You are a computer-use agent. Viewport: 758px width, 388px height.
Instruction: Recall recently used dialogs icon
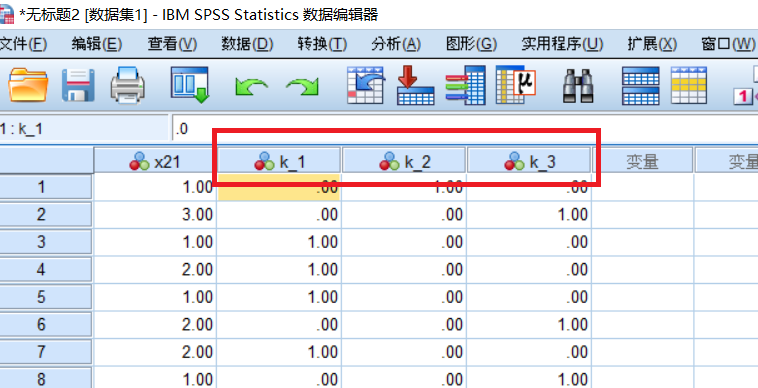click(x=190, y=85)
